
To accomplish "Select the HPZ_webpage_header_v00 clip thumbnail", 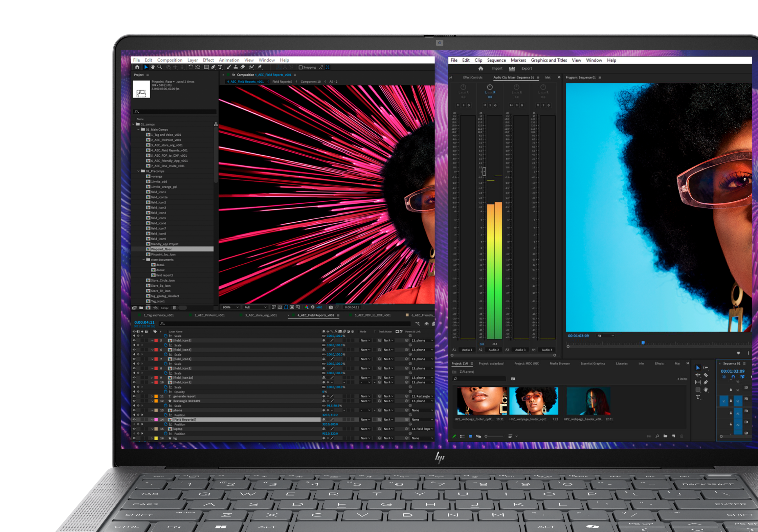I will pyautogui.click(x=589, y=402).
